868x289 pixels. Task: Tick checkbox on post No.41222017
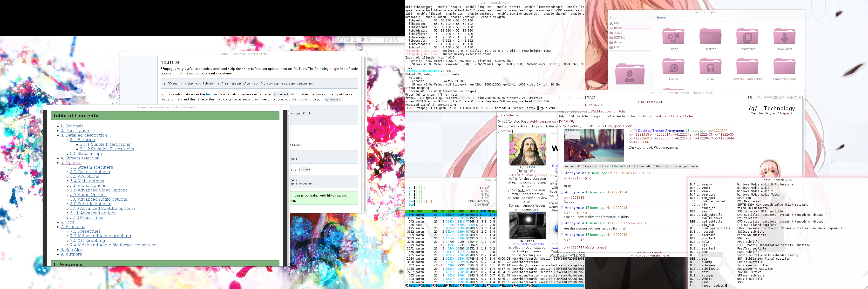point(562,223)
